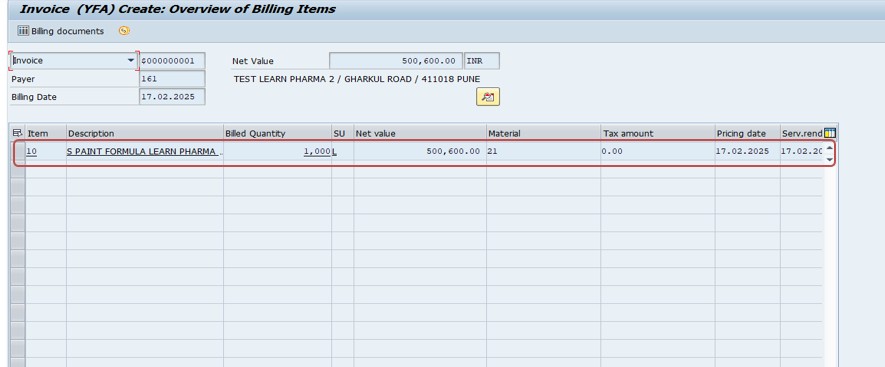The image size is (885, 367).
Task: Click the table scroll up arrow
Action: (x=829, y=147)
